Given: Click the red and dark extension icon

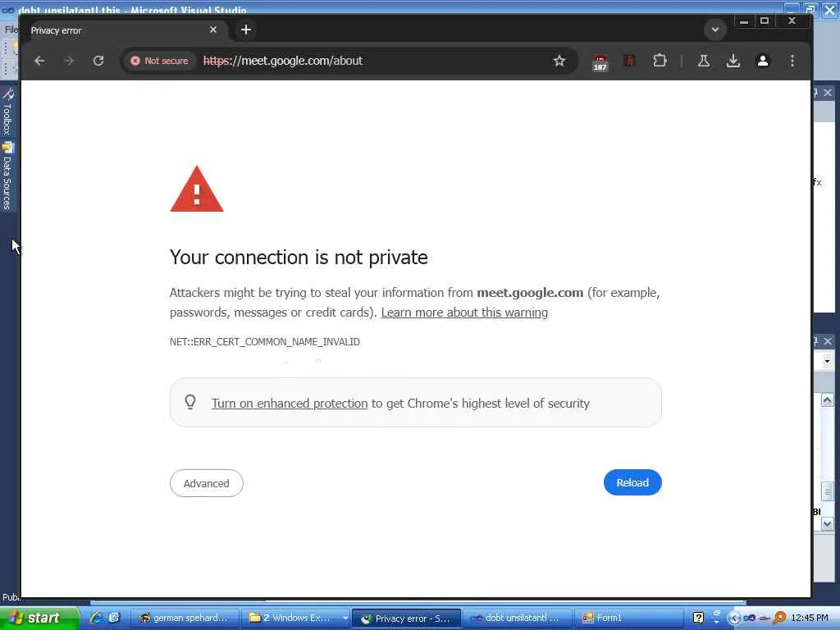Looking at the screenshot, I should pos(630,61).
